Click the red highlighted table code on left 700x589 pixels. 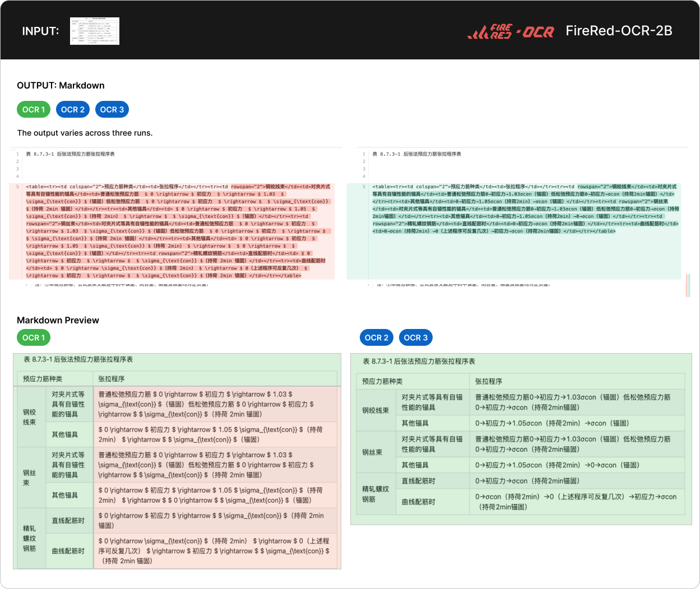tap(178, 231)
